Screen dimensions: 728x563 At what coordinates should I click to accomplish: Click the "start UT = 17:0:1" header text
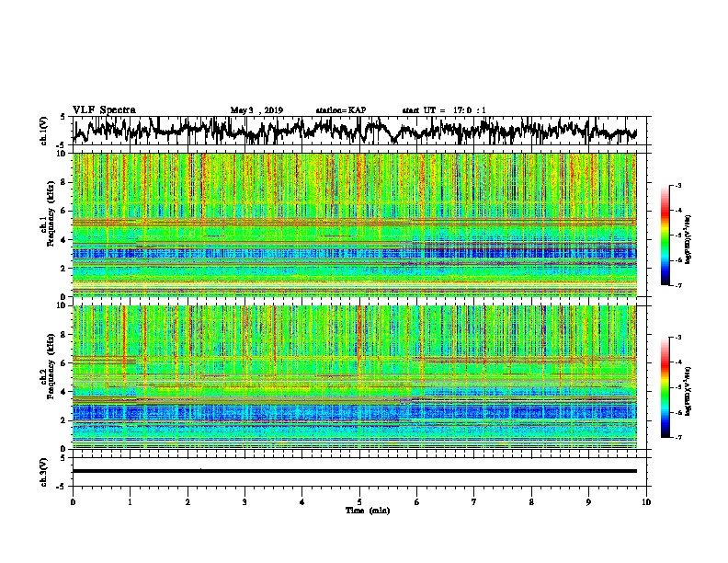click(x=444, y=110)
